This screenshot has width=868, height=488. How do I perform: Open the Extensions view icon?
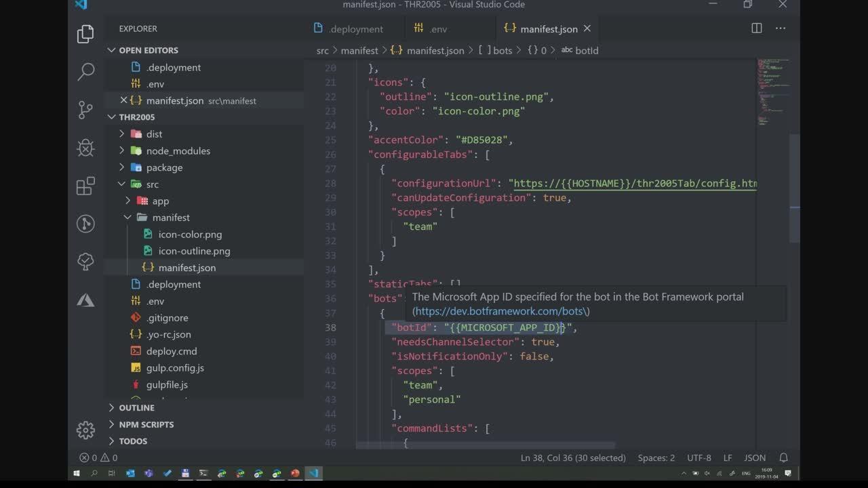85,186
